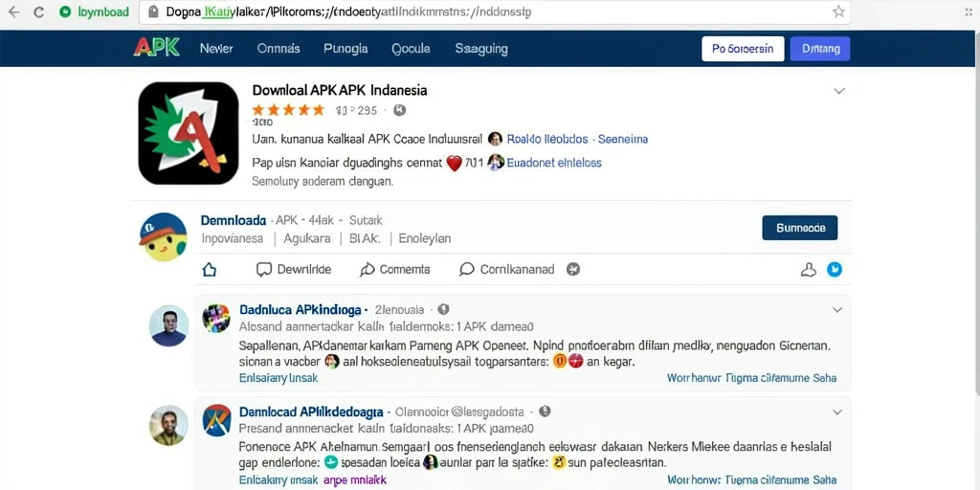The width and height of the screenshot is (980, 490).
Task: Click the purple anpe mnlalkk link
Action: (354, 480)
